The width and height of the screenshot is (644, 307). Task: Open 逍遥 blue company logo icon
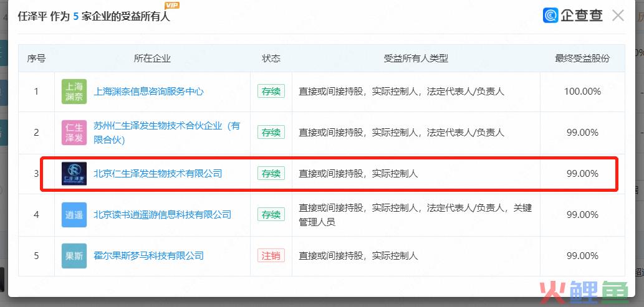[74, 215]
